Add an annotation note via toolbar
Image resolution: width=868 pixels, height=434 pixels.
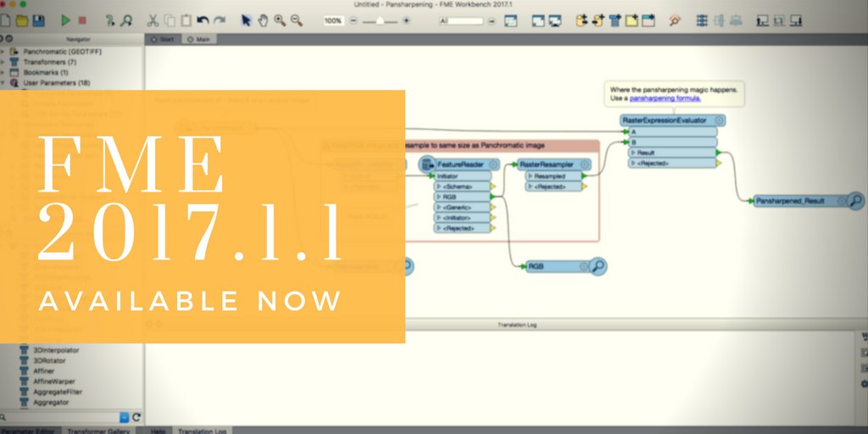pyautogui.click(x=632, y=21)
